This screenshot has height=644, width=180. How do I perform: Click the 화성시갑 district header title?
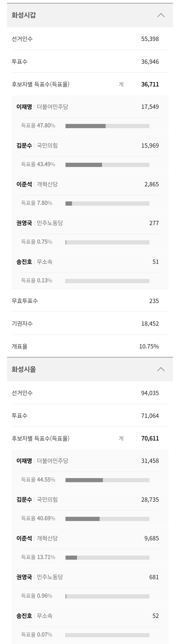(24, 15)
